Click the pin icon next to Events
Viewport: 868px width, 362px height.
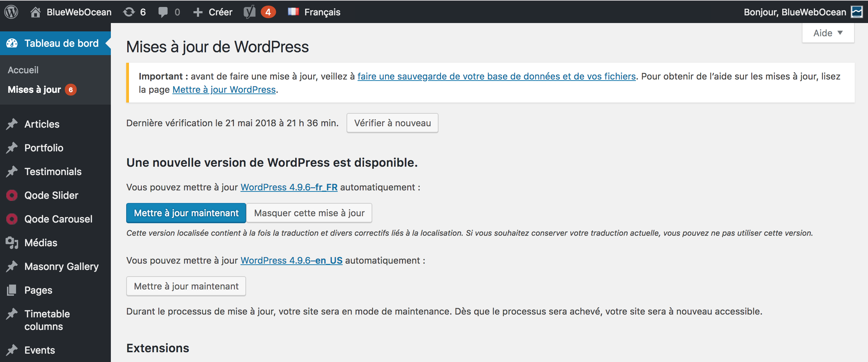pos(12,350)
